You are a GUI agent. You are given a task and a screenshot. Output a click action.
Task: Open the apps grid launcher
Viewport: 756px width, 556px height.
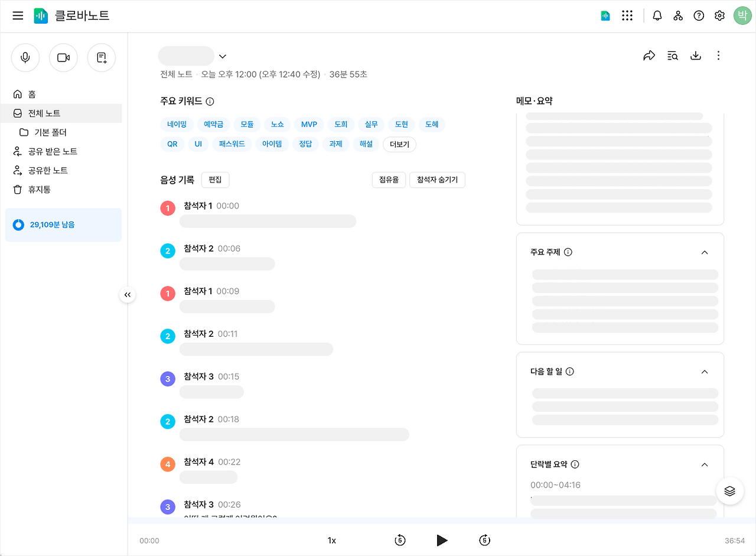click(627, 16)
